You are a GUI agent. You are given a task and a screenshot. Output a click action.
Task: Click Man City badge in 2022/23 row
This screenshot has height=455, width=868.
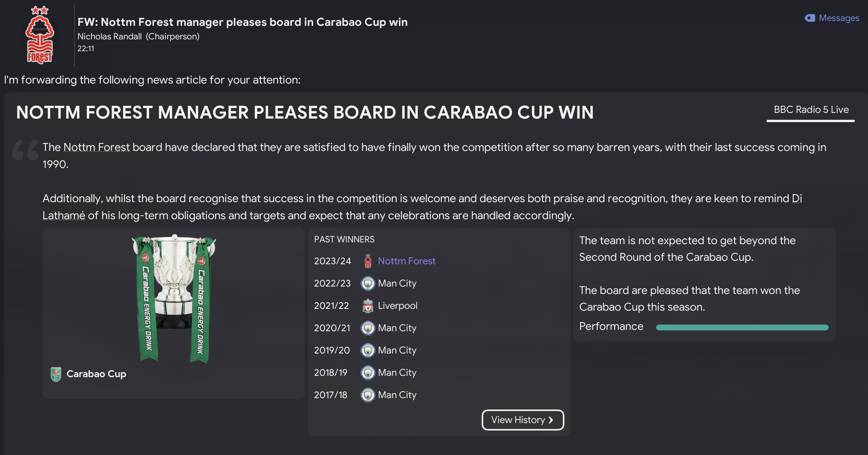point(368,283)
